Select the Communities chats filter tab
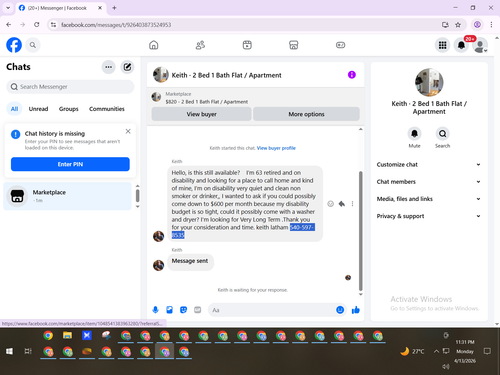The height and width of the screenshot is (375, 500). click(x=107, y=109)
